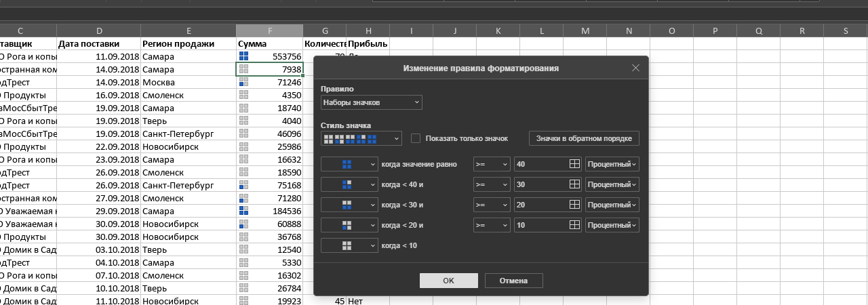868x305 pixels.
Task: Close the formatting rule dialog with X
Action: pyautogui.click(x=635, y=68)
